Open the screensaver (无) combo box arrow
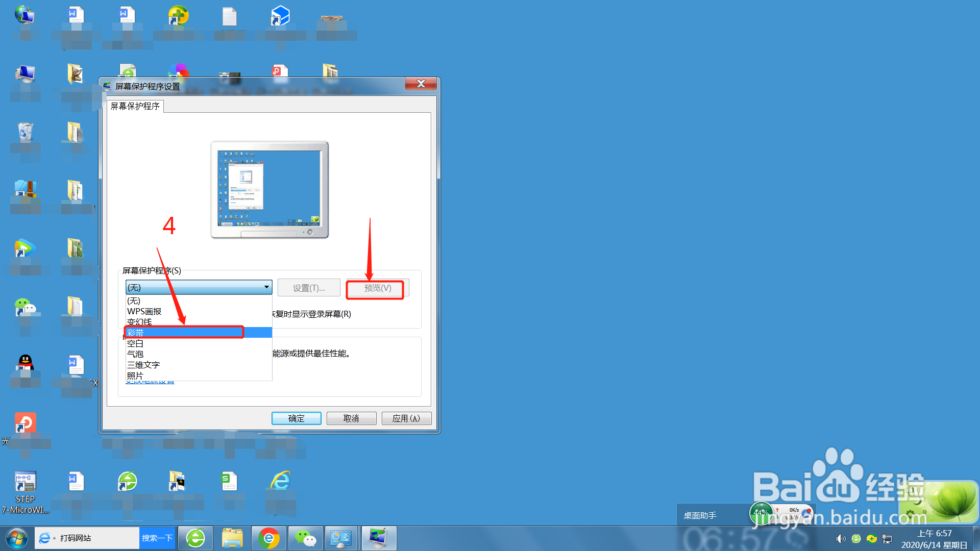 [x=266, y=287]
